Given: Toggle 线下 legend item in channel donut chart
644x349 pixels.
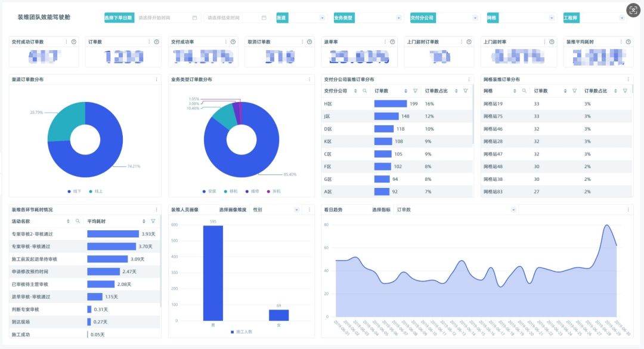Looking at the screenshot, I should 75,191.
